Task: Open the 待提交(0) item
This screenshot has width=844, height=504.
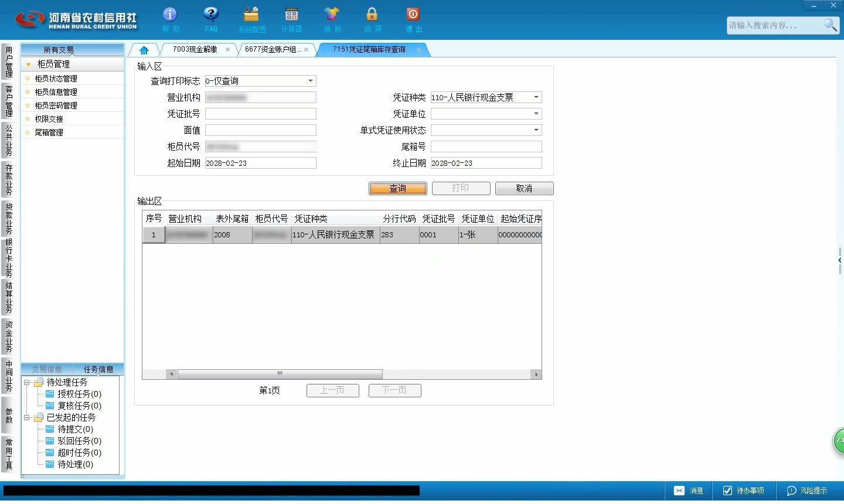Action: [x=69, y=429]
